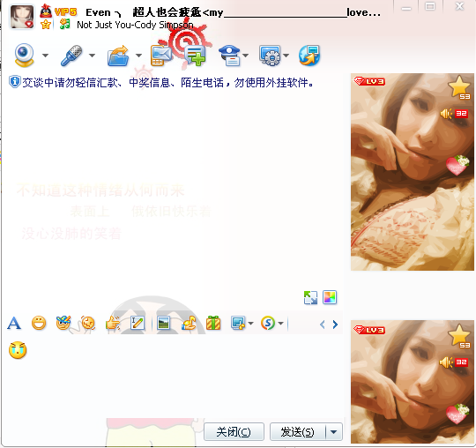Screen dimensions: 476x448
Task: Open the send button options arrow
Action: pos(333,431)
